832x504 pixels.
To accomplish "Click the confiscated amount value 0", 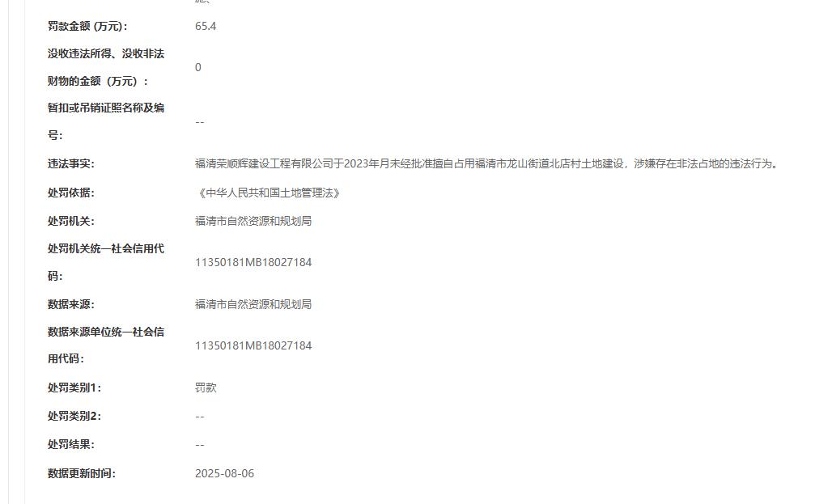I will tap(198, 67).
